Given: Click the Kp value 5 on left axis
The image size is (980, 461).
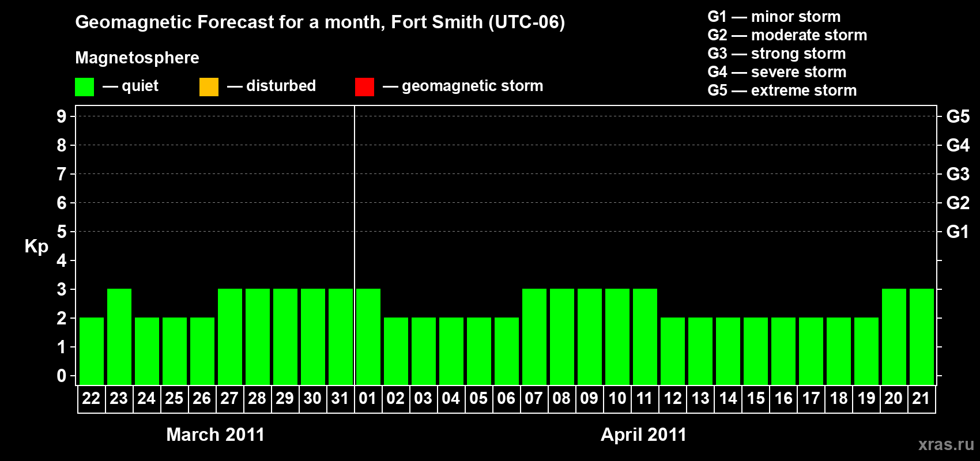Looking at the screenshot, I should (x=62, y=232).
